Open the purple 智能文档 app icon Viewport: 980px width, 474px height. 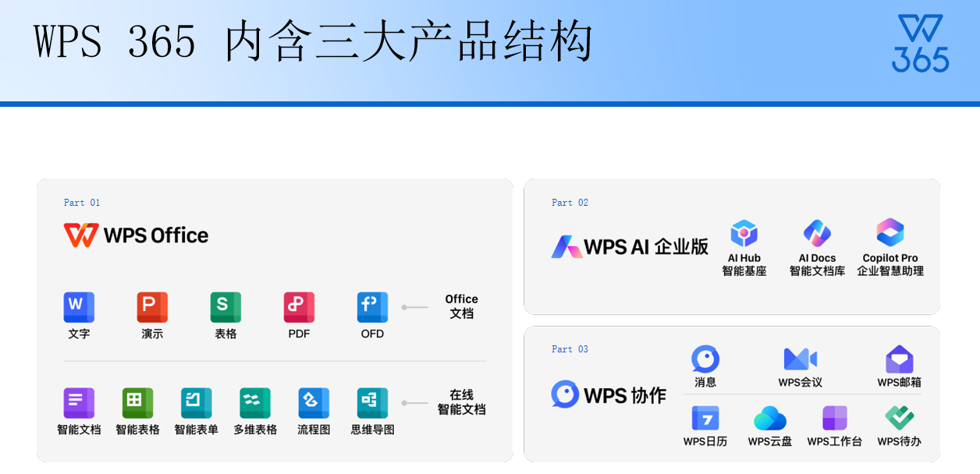(x=79, y=403)
